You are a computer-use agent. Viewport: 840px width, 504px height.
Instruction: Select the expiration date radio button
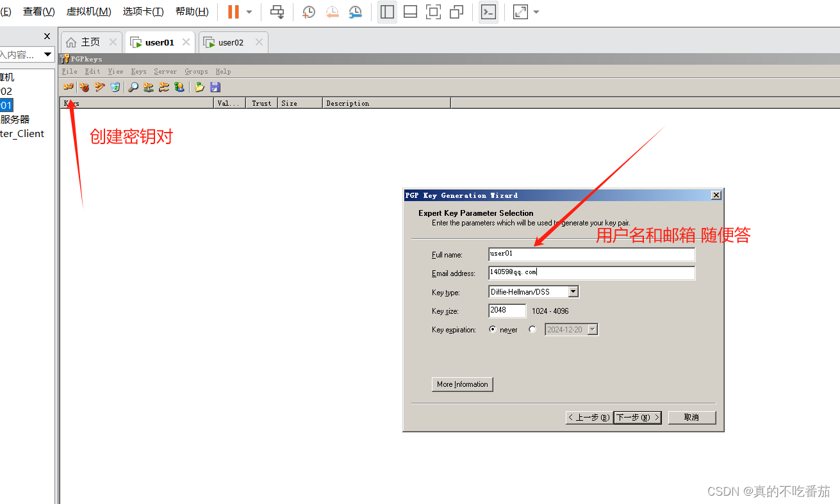532,329
